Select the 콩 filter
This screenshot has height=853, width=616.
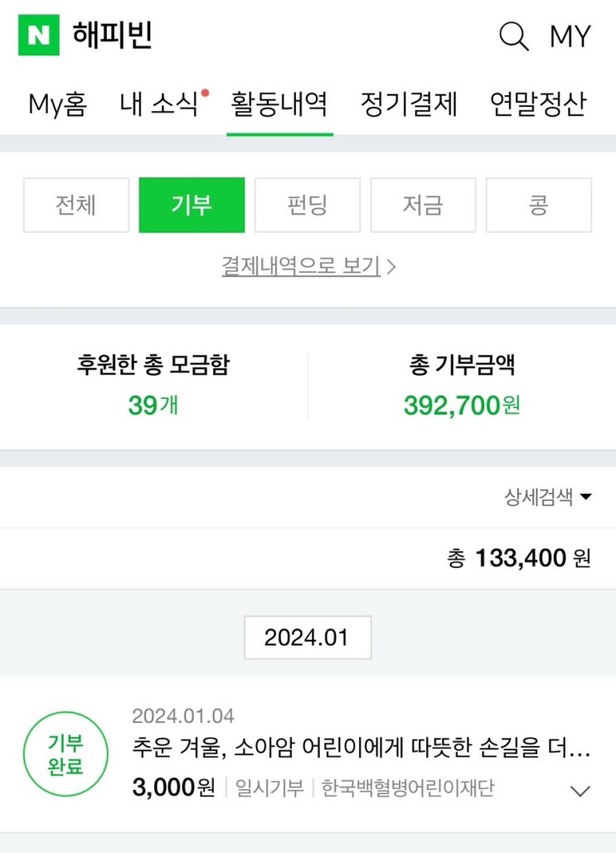pos(538,205)
